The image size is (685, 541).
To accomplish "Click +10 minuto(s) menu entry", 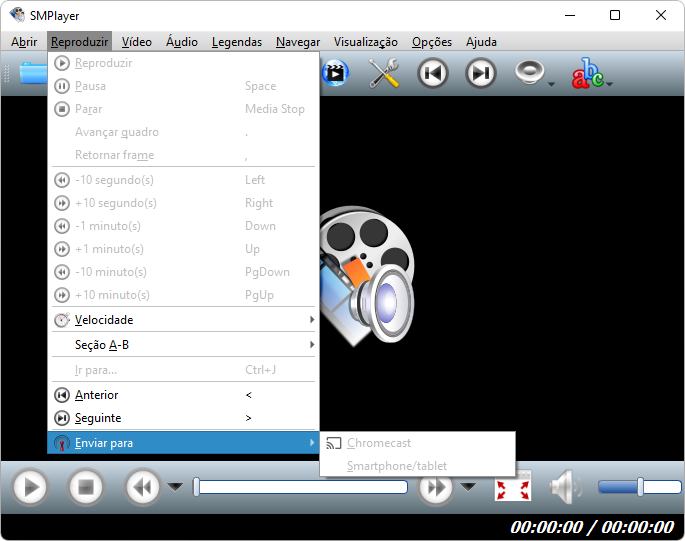I will 183,295.
